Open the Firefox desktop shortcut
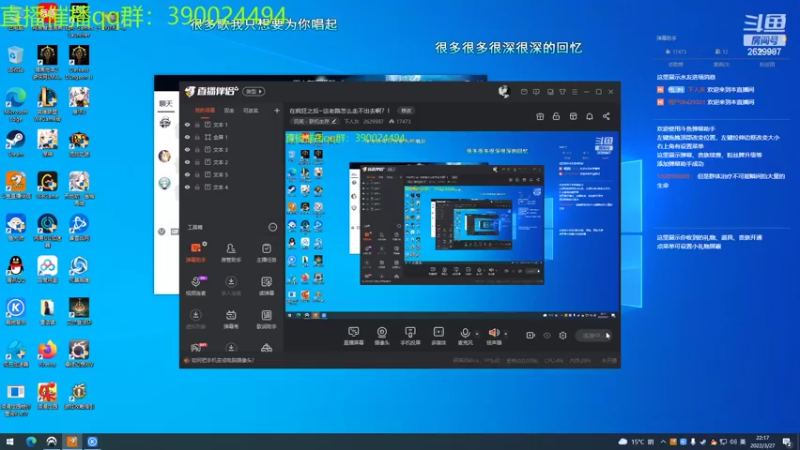This screenshot has height=450, width=800. [x=47, y=353]
